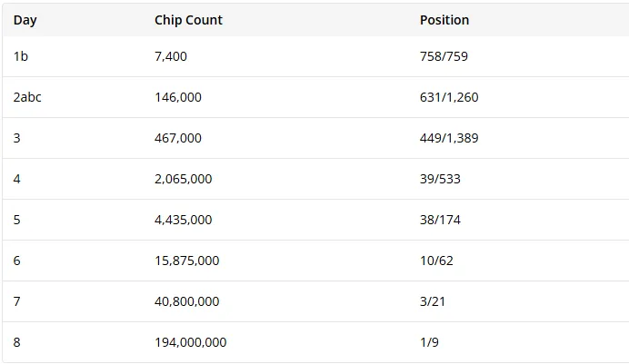Click position value 631/1,260

(449, 97)
